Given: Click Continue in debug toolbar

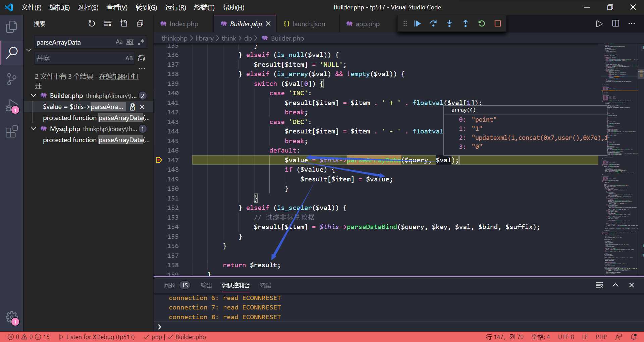Looking at the screenshot, I should (417, 23).
